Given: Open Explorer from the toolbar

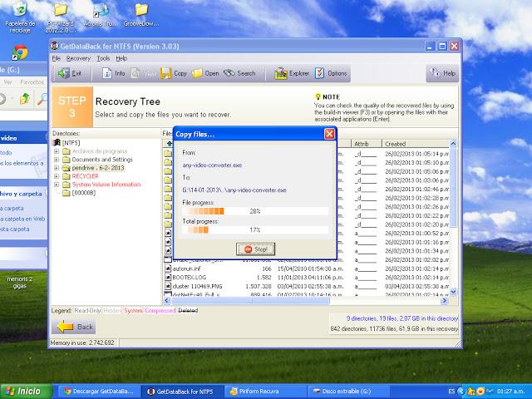Looking at the screenshot, I should (x=293, y=73).
